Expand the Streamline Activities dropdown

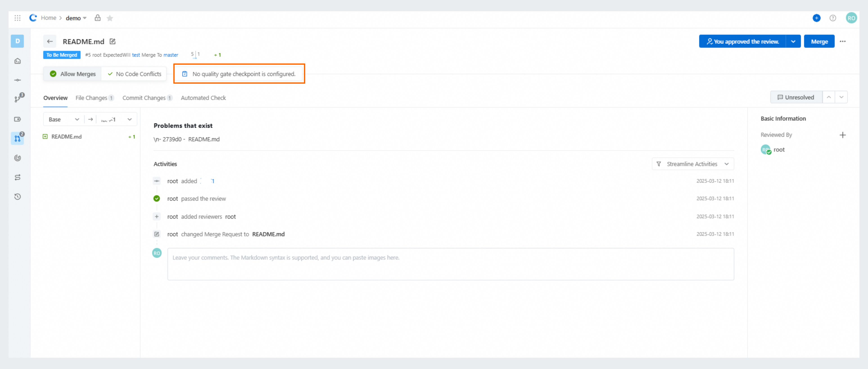pos(693,164)
